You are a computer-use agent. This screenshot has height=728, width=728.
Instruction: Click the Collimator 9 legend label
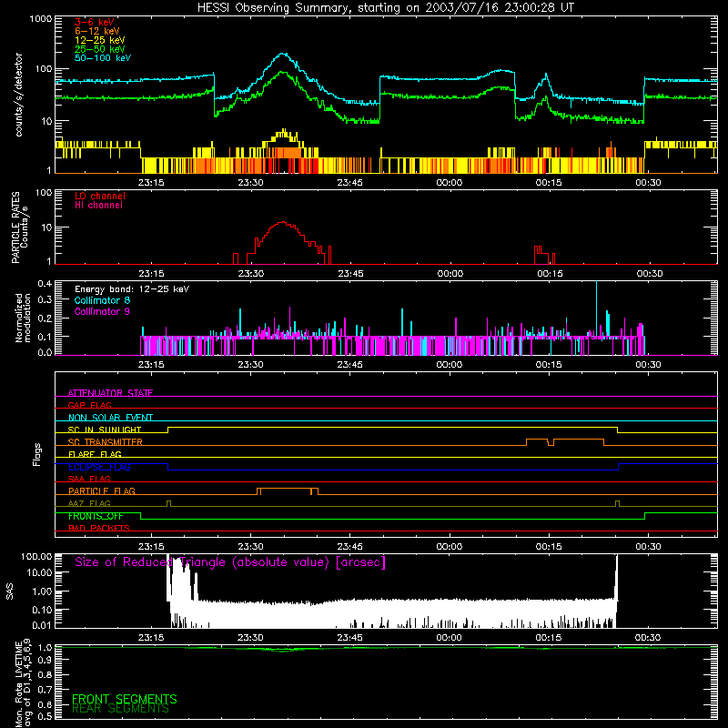[x=102, y=311]
